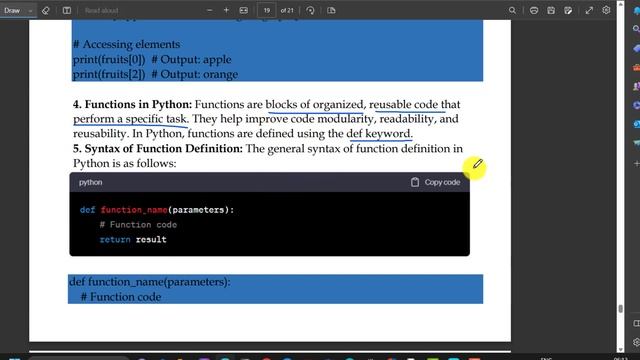Click the underlined 'def keyword' text
Viewport: 640px width, 360px height.
pos(379,134)
